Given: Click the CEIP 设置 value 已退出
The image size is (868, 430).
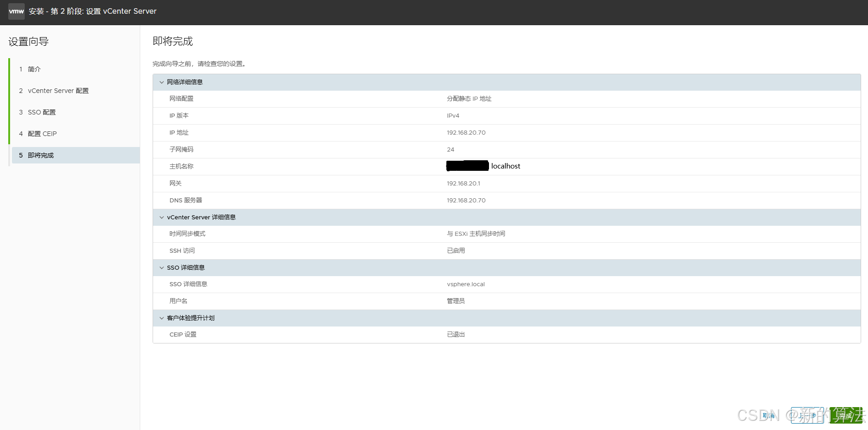Looking at the screenshot, I should [456, 335].
